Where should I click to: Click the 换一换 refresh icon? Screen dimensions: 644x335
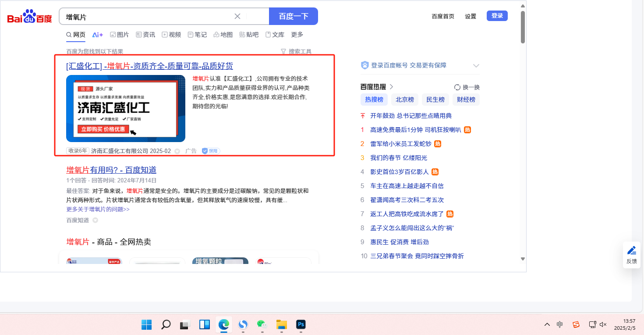click(x=457, y=87)
